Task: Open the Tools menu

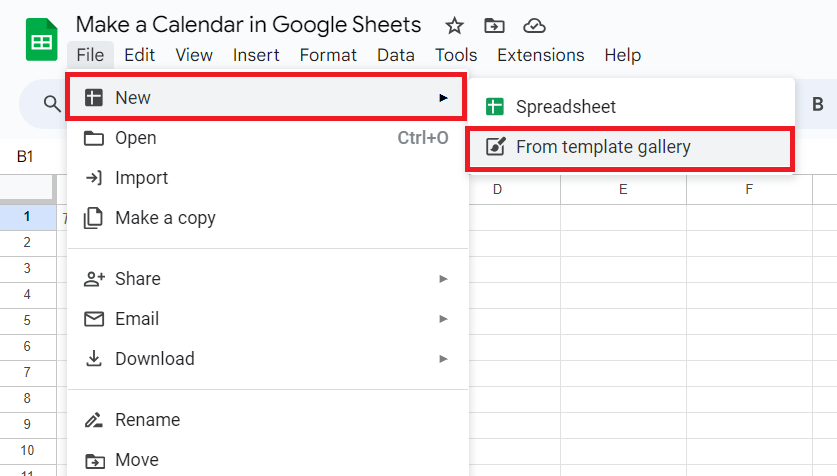Action: coord(456,55)
